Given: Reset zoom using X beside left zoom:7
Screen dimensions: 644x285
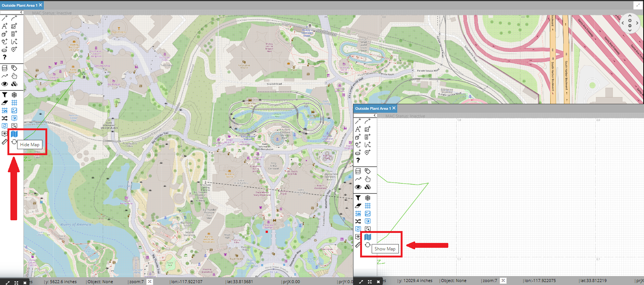Looking at the screenshot, I should pyautogui.click(x=150, y=282).
